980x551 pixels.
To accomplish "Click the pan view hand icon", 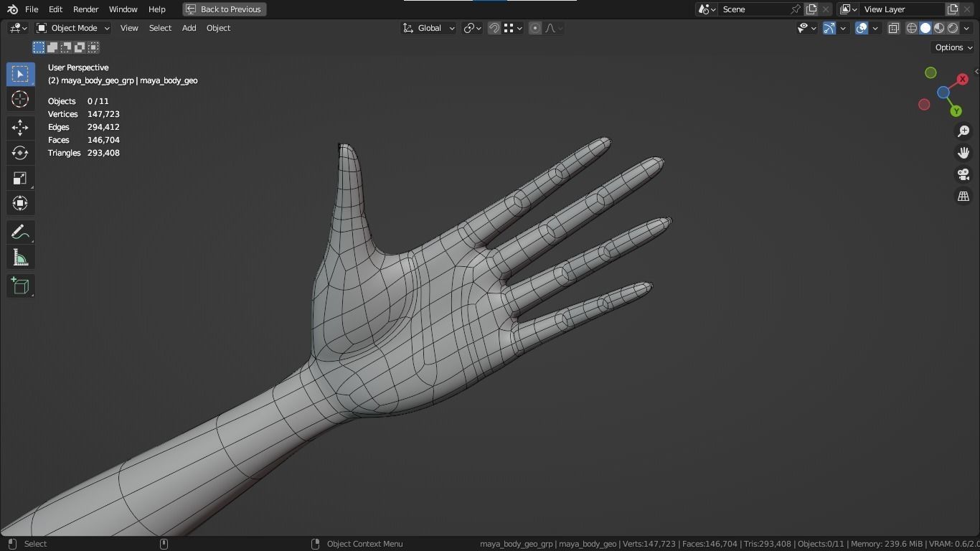I will click(x=963, y=153).
